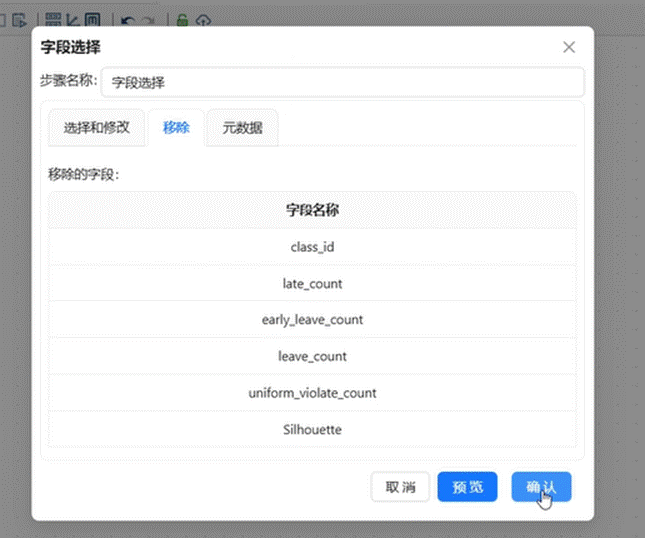Select the 移除 tab

176,128
